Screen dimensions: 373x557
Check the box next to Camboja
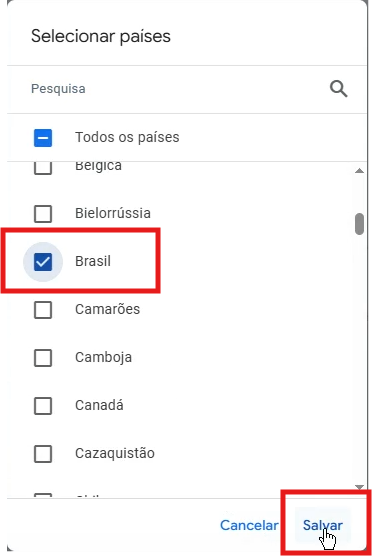click(x=43, y=358)
